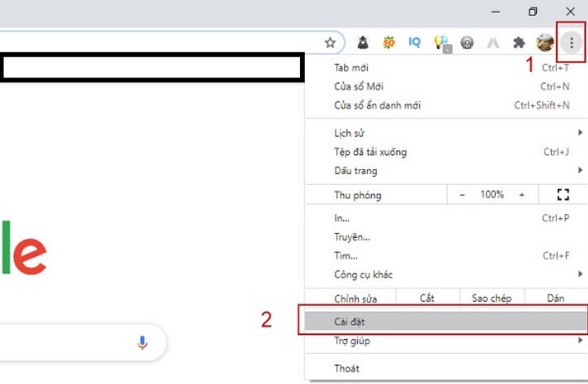Open Cửa sổ ẩn danh mới
The image size is (588, 384).
(x=446, y=105)
